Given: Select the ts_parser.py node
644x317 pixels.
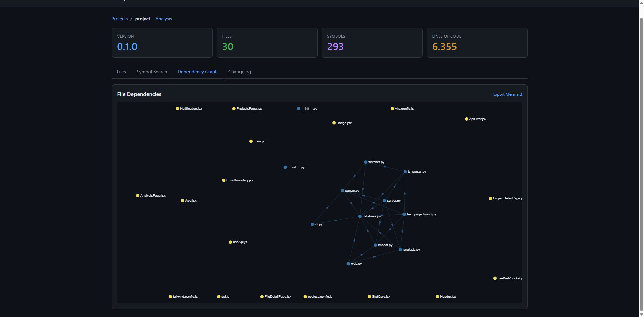Looking at the screenshot, I should tap(405, 172).
